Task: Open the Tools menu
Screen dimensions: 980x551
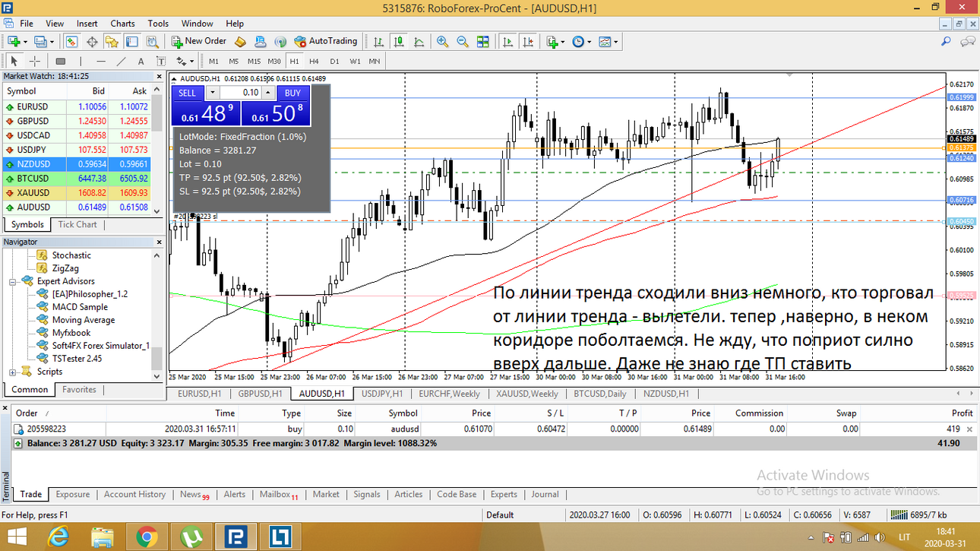Action: tap(158, 24)
